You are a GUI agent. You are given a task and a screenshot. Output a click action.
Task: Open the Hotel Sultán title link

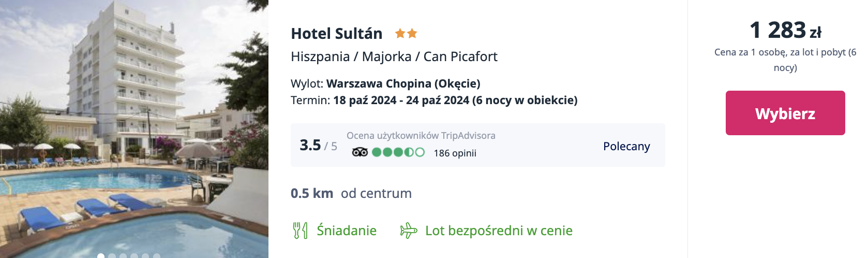336,34
